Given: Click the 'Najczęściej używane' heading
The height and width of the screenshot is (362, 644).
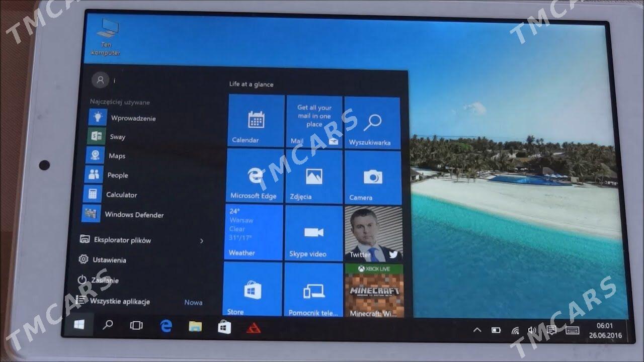Looking at the screenshot, I should (x=120, y=102).
